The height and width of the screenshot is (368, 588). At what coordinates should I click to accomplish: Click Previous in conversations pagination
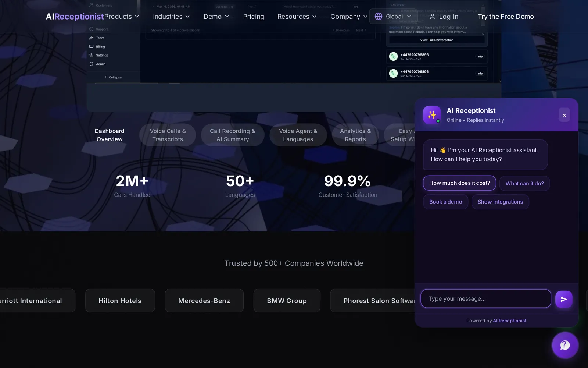(x=341, y=31)
